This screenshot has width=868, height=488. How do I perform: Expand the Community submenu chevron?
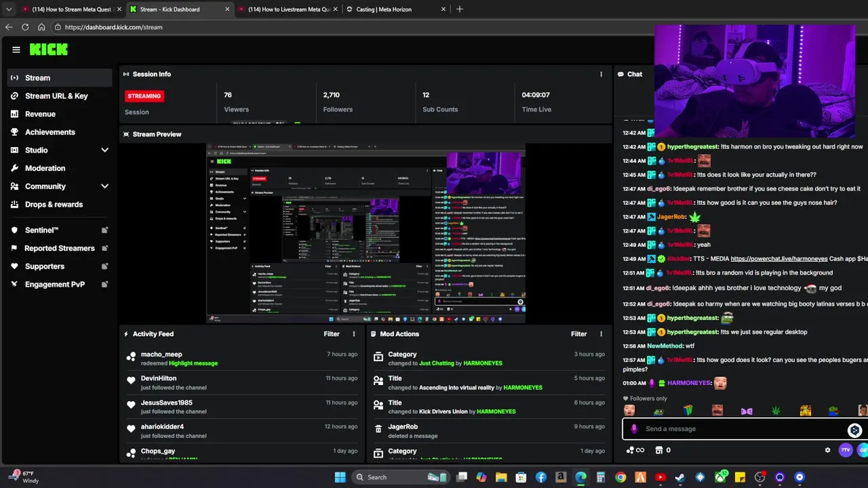coord(104,186)
